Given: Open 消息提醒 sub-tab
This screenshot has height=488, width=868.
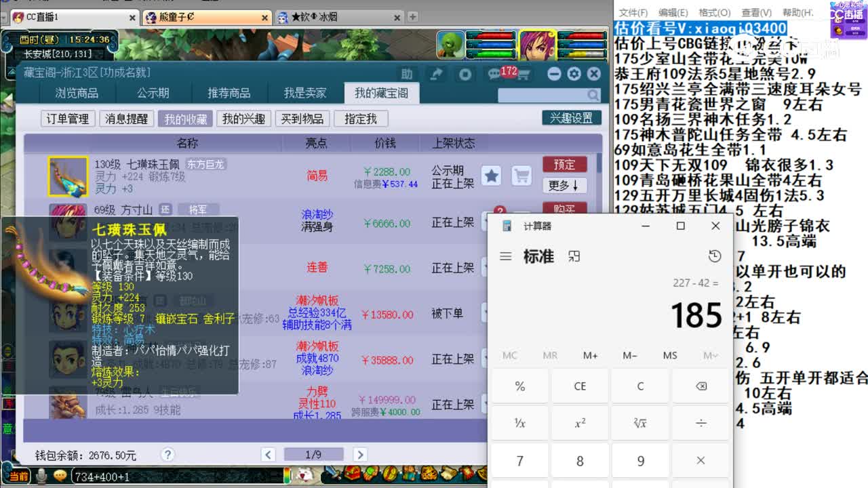Looking at the screenshot, I should 126,119.
